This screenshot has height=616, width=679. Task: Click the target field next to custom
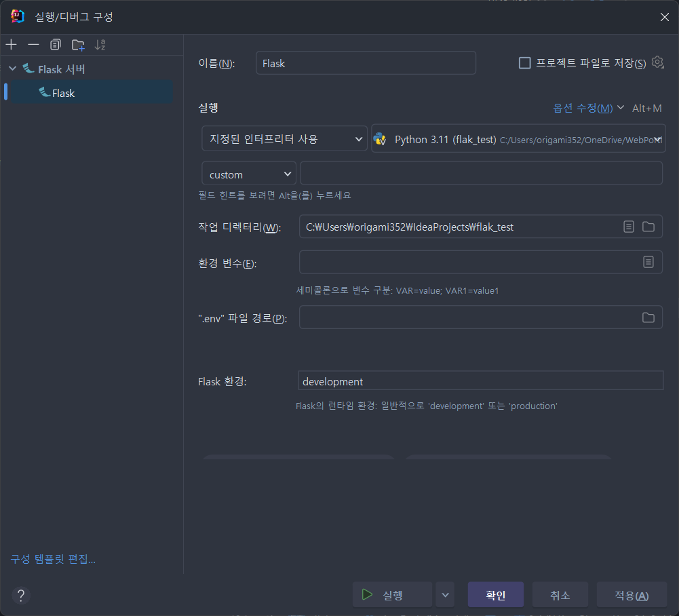[x=481, y=173]
